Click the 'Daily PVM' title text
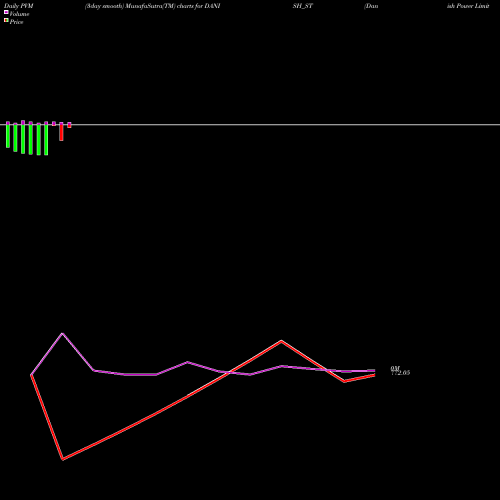This screenshot has height=500, width=500. [x=19, y=6]
